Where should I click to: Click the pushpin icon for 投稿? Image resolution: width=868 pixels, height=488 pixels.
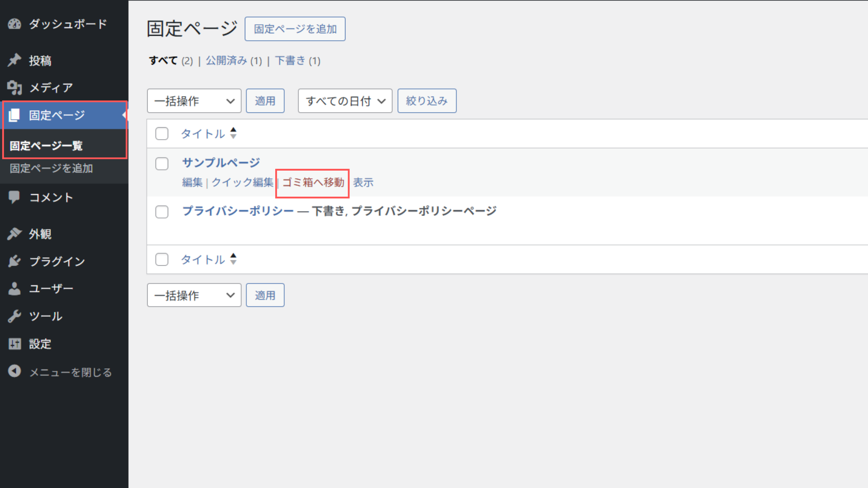pyautogui.click(x=14, y=60)
